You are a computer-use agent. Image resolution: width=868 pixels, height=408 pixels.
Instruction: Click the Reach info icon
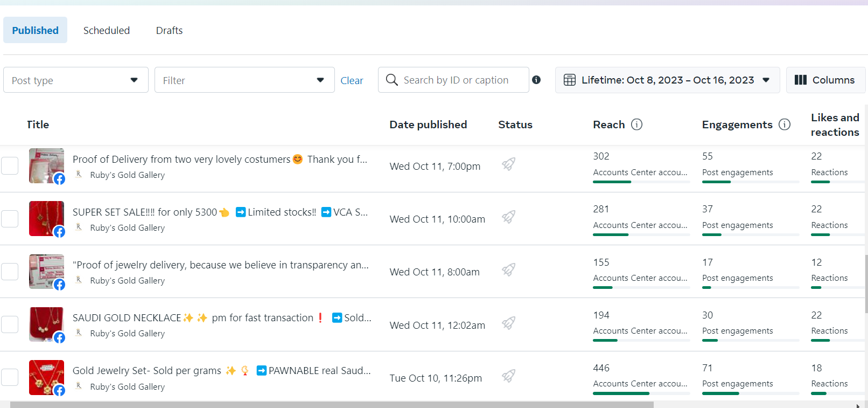pyautogui.click(x=636, y=125)
